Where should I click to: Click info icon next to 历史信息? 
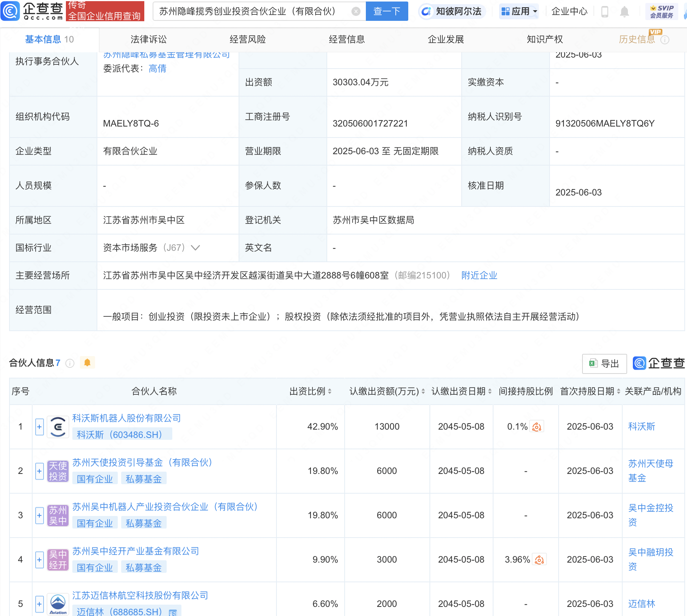tap(665, 40)
